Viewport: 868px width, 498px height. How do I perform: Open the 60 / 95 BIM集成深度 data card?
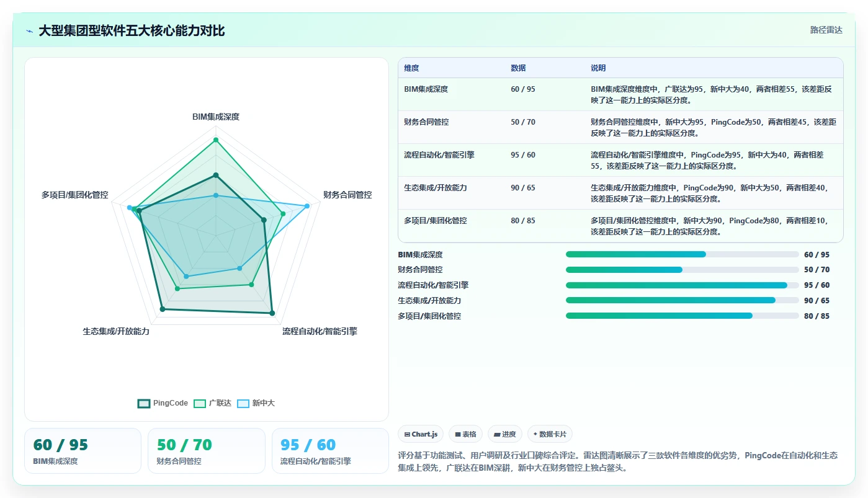pos(83,451)
